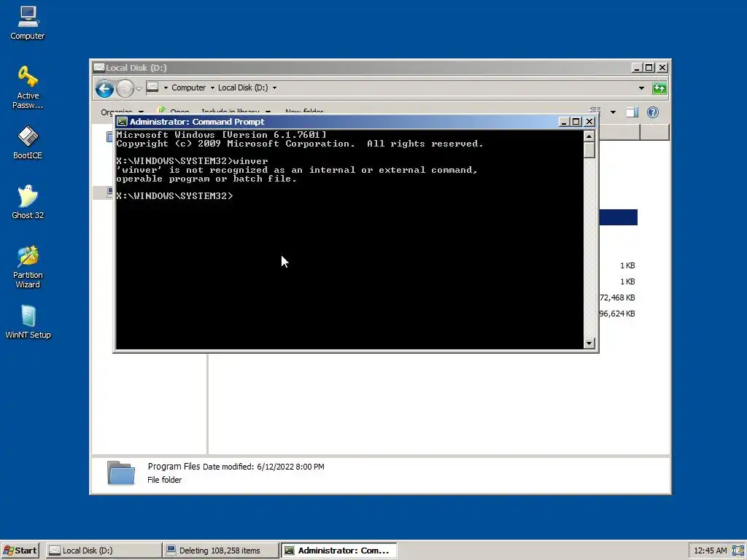
Task: Open the address bar previous locations dropdown
Action: 641,88
